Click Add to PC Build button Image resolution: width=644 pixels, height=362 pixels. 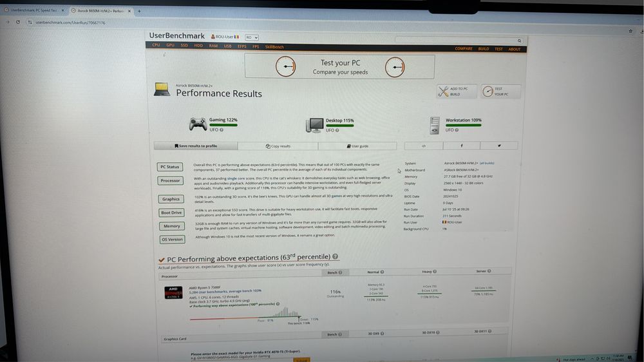457,91
